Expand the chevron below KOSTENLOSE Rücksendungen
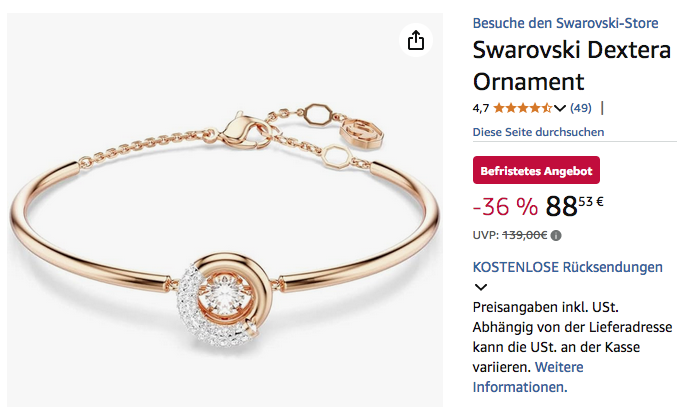Viewport: 687px width, 407px height. point(481,287)
